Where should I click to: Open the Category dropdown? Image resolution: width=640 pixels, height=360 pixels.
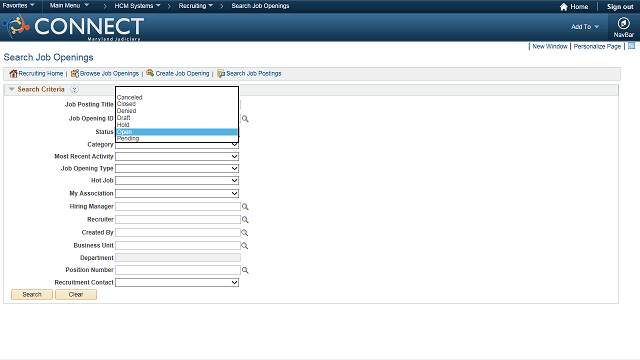tap(177, 144)
